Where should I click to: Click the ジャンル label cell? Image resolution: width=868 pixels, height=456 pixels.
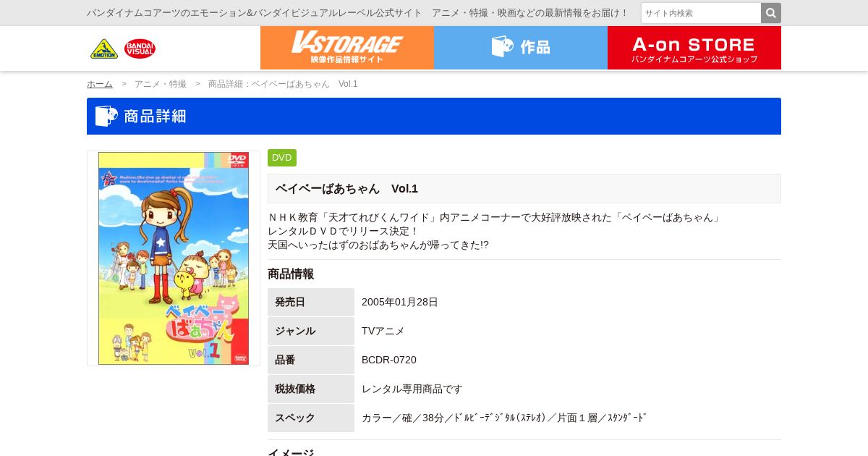(311, 331)
